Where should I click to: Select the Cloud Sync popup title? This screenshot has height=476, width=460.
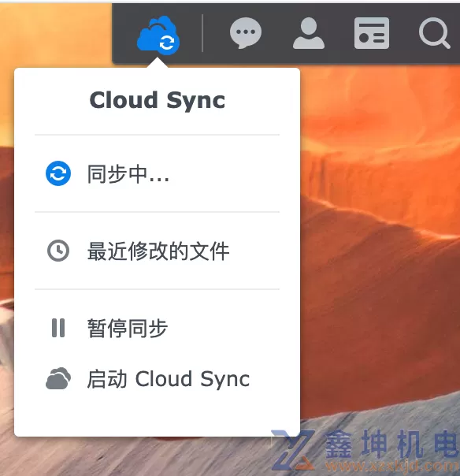[158, 100]
